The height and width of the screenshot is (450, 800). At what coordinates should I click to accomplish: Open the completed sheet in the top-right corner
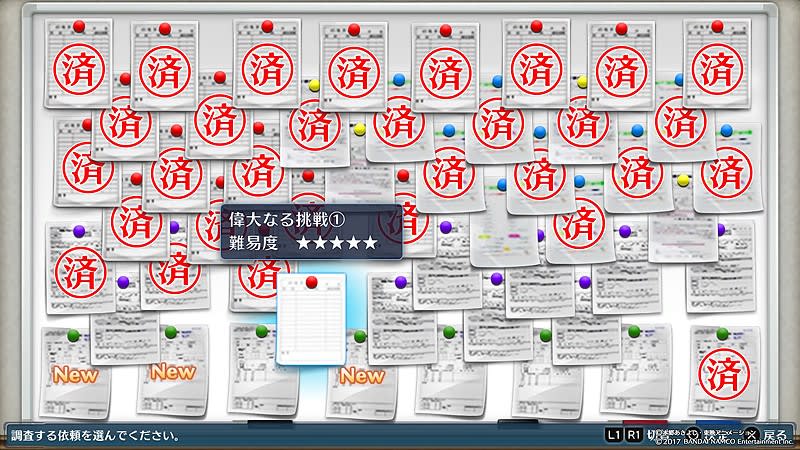pyautogui.click(x=717, y=63)
